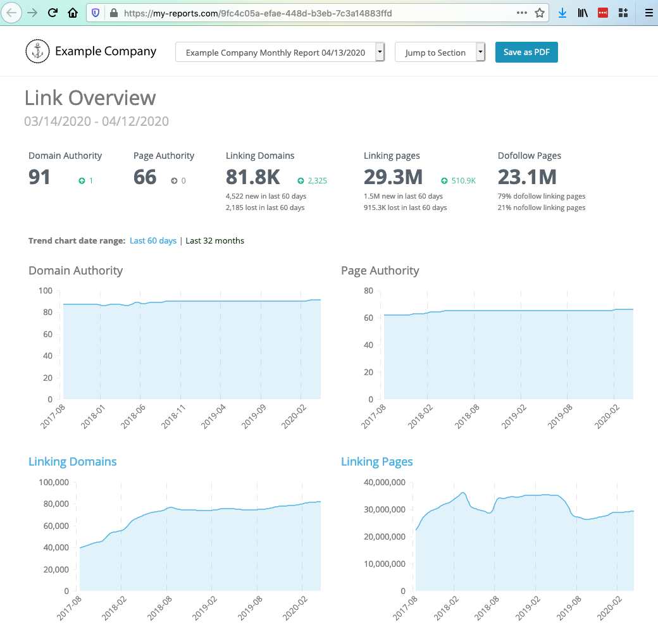Bookmark this page with the star icon
Screen dimensions: 658x644
(x=541, y=12)
